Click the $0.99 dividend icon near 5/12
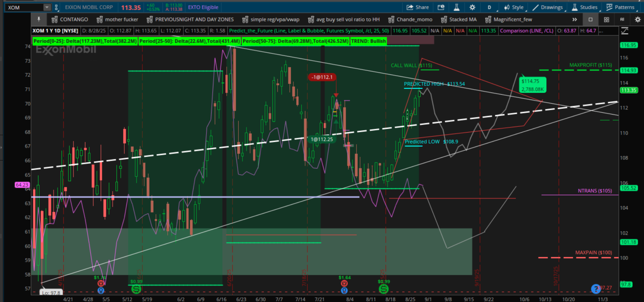Image resolution: width=644 pixels, height=302 pixels. pyautogui.click(x=136, y=289)
